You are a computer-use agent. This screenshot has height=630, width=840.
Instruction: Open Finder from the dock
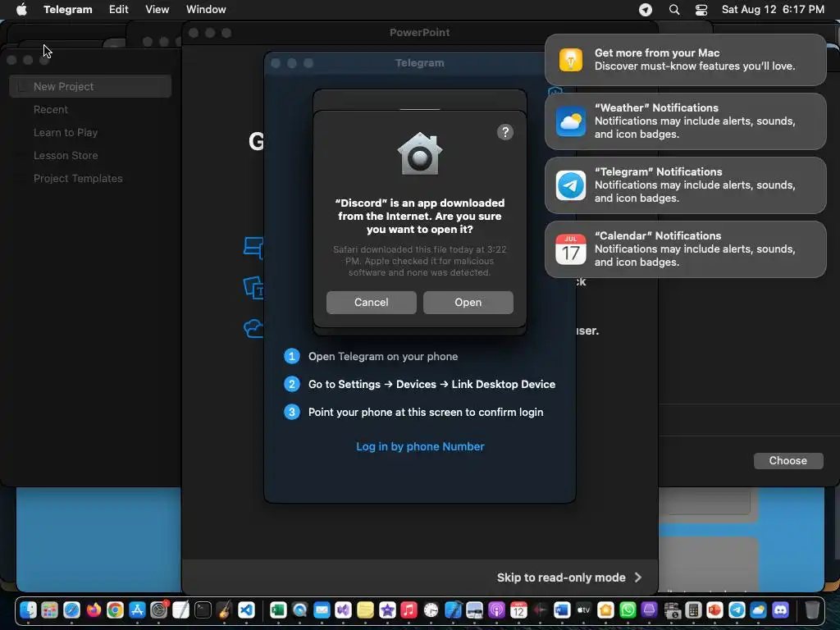[x=28, y=609]
